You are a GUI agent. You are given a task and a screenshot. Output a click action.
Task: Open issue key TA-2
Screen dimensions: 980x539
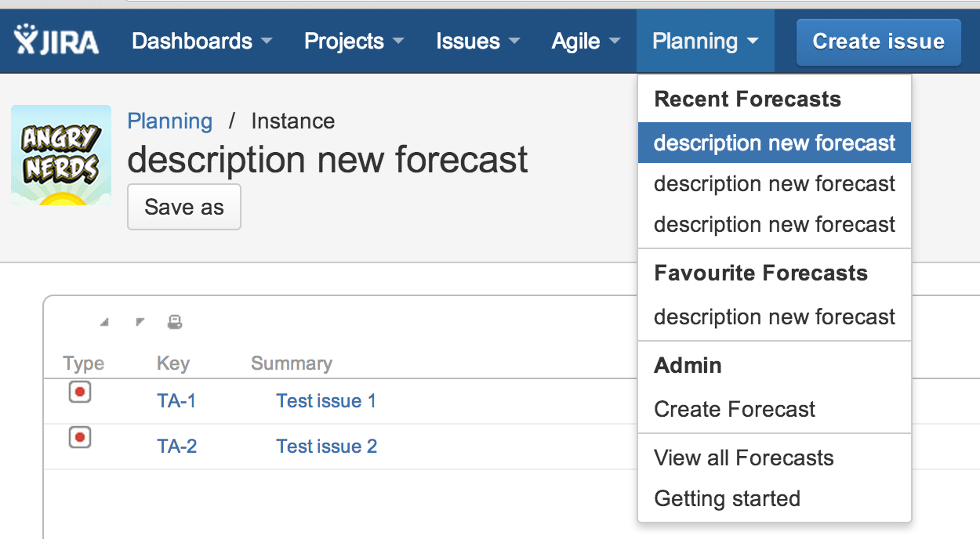click(177, 447)
